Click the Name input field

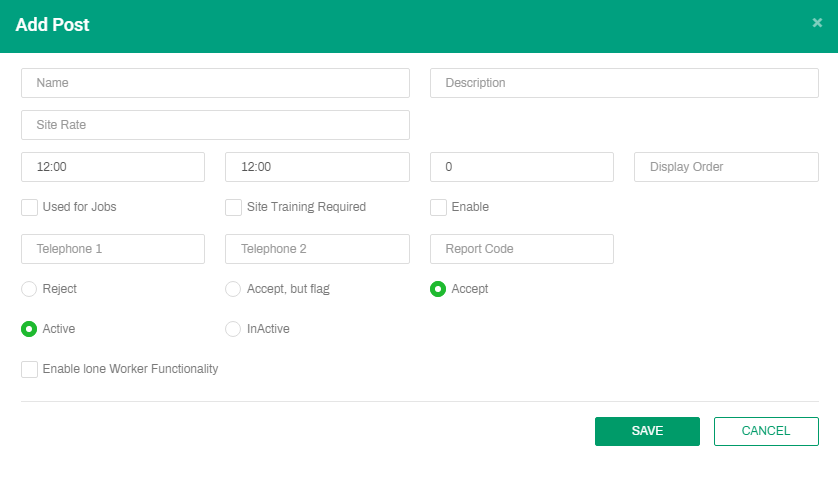tap(215, 83)
